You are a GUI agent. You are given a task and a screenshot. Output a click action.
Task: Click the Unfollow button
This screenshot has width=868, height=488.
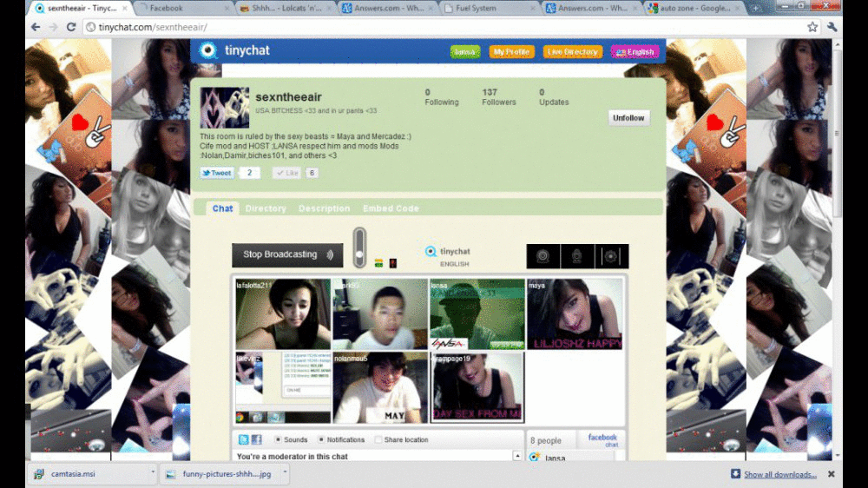(x=628, y=118)
